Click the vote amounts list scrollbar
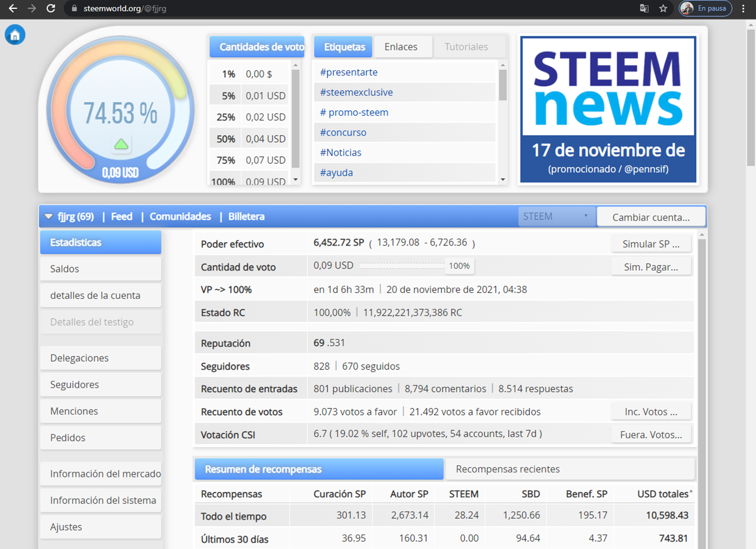Image resolution: width=756 pixels, height=549 pixels. (295, 117)
